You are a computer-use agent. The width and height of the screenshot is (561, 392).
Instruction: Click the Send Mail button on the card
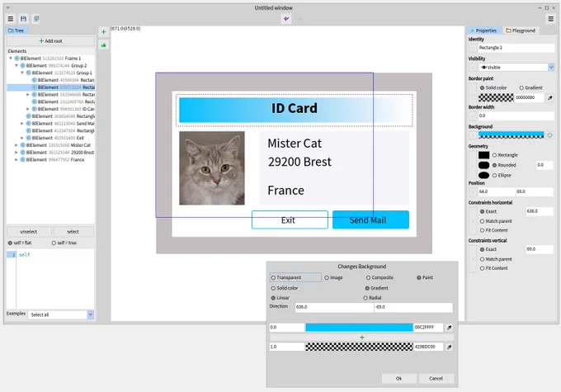pos(370,220)
